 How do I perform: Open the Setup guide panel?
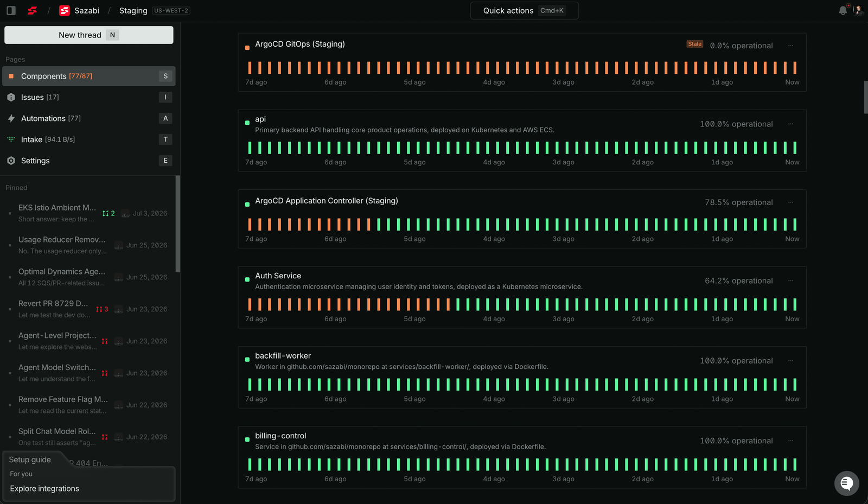30,460
